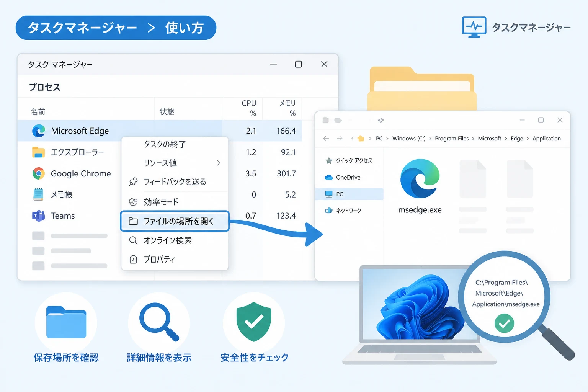This screenshot has height=392, width=588.
Task: Go to Application in the breadcrumb
Action: click(547, 139)
